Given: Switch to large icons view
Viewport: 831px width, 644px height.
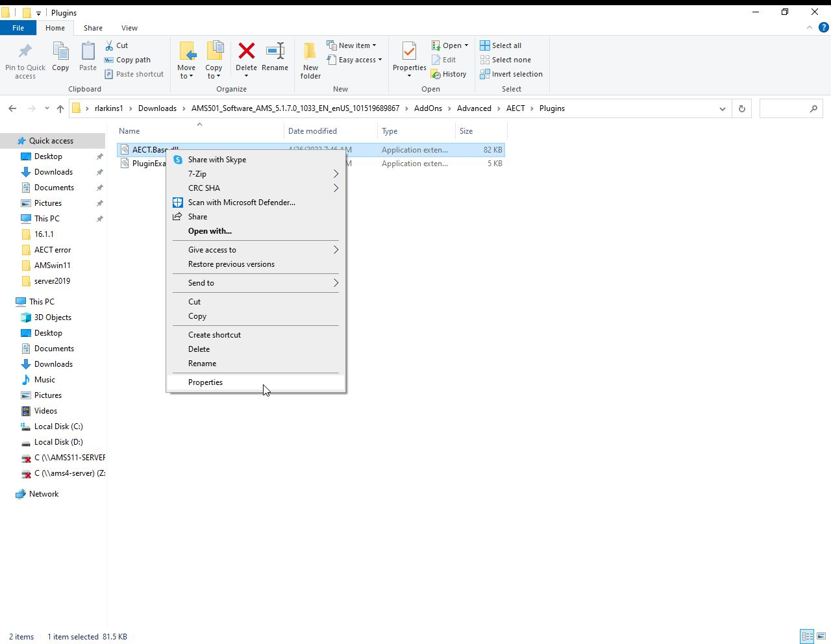Looking at the screenshot, I should (x=821, y=636).
